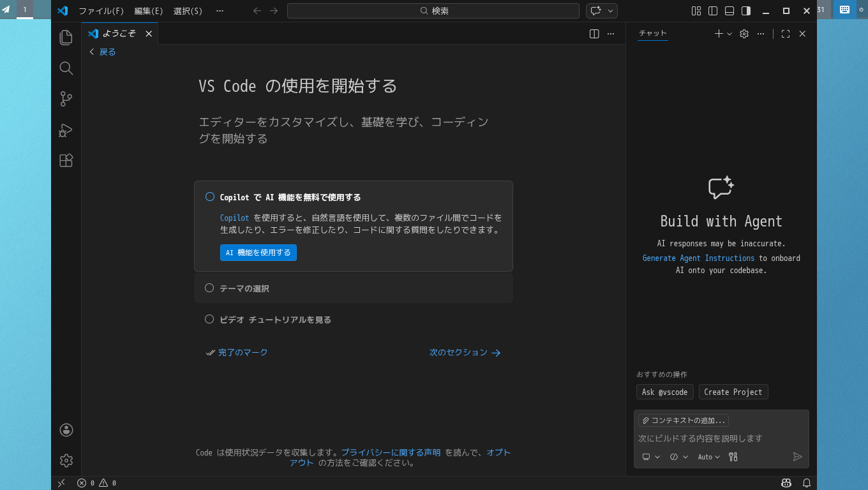868x490 pixels.
Task: Click the paper plane icon in desktop panel
Action: click(6, 10)
